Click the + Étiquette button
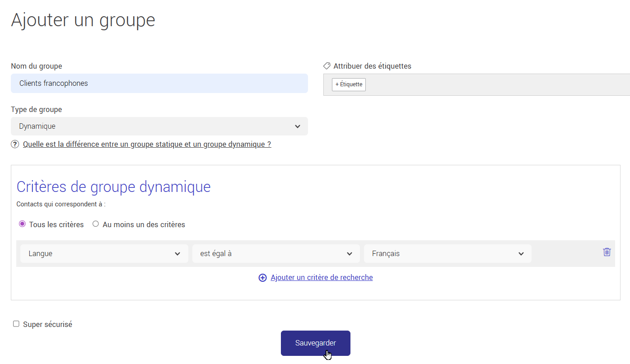Viewport: 630px width, 364px height. tap(349, 84)
